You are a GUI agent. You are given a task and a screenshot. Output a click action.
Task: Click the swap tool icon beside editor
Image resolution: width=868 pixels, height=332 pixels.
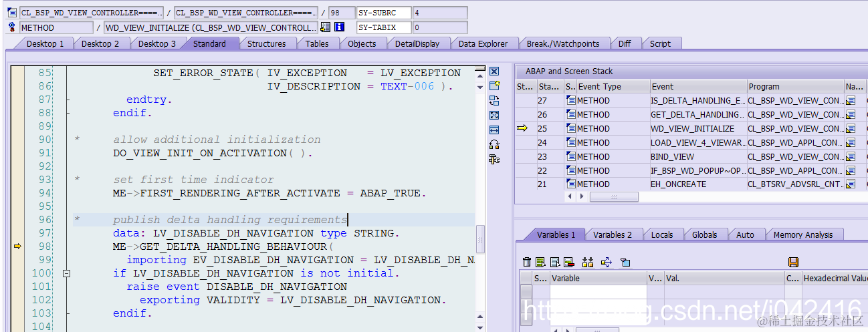coord(494,100)
